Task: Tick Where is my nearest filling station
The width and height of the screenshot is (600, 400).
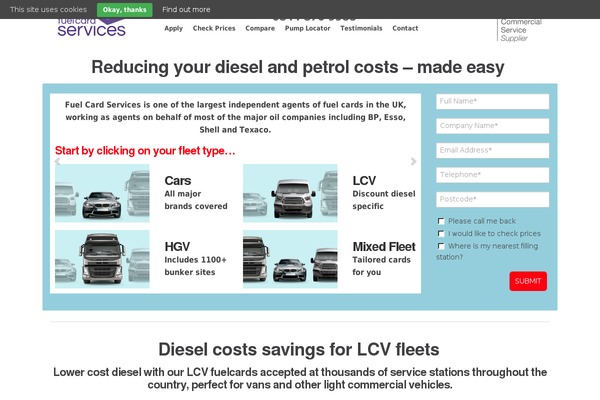Action: [x=441, y=246]
